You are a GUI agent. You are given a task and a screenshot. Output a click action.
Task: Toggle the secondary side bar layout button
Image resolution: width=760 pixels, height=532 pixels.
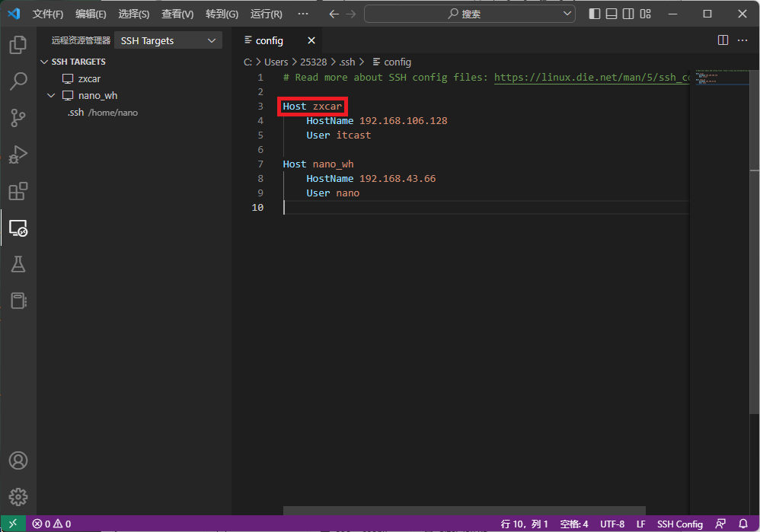628,14
